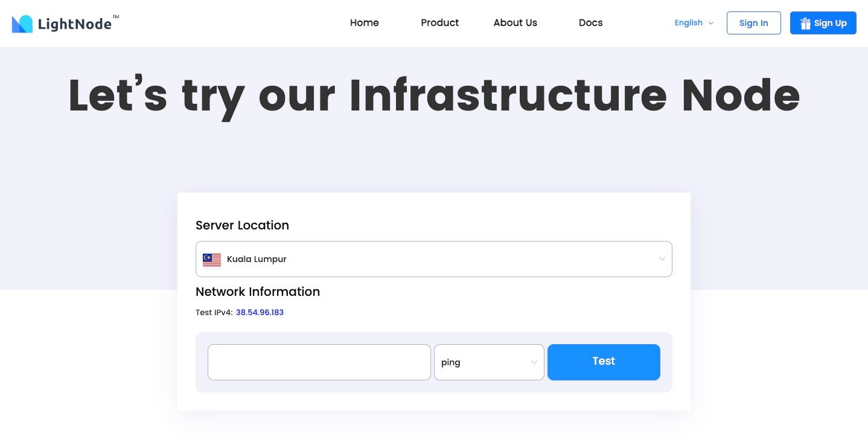This screenshot has height=445, width=868.
Task: Click the empty test target input field
Action: pos(319,362)
